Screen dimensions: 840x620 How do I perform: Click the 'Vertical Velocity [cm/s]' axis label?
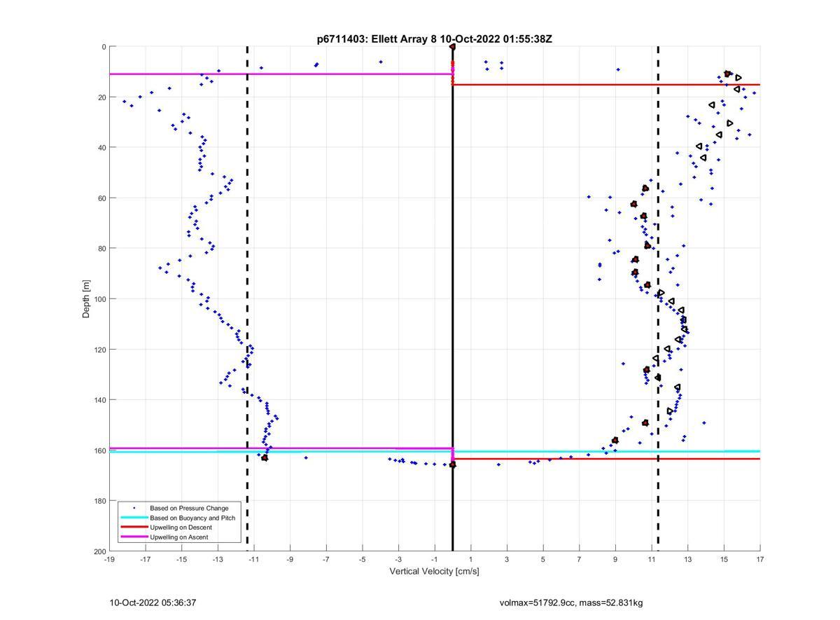pos(434,571)
